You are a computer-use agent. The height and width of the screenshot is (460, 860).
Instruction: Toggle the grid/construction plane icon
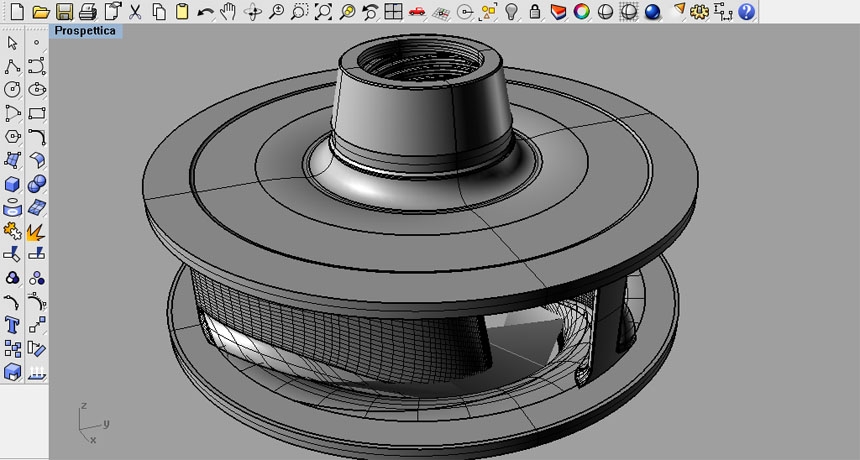440,12
